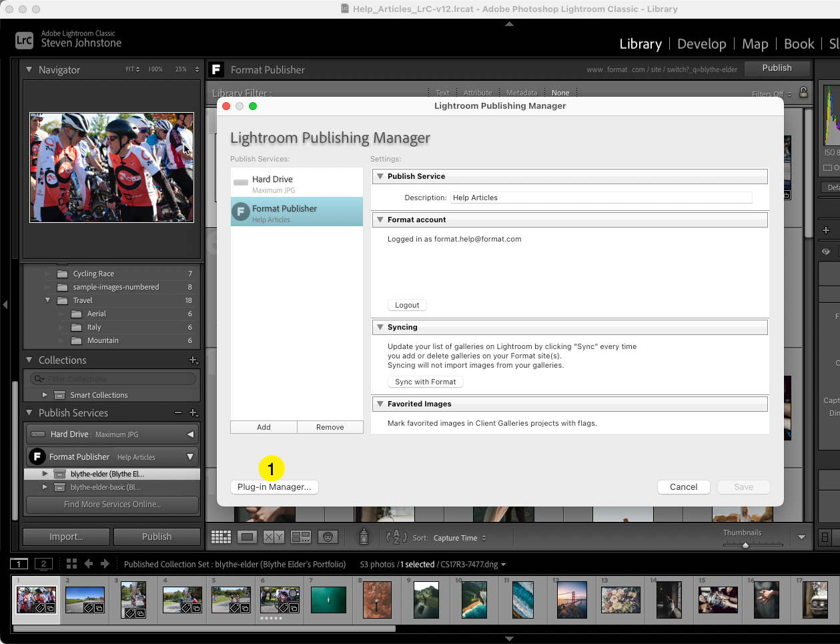Activate the People view face icon
840x644 pixels.
326,537
